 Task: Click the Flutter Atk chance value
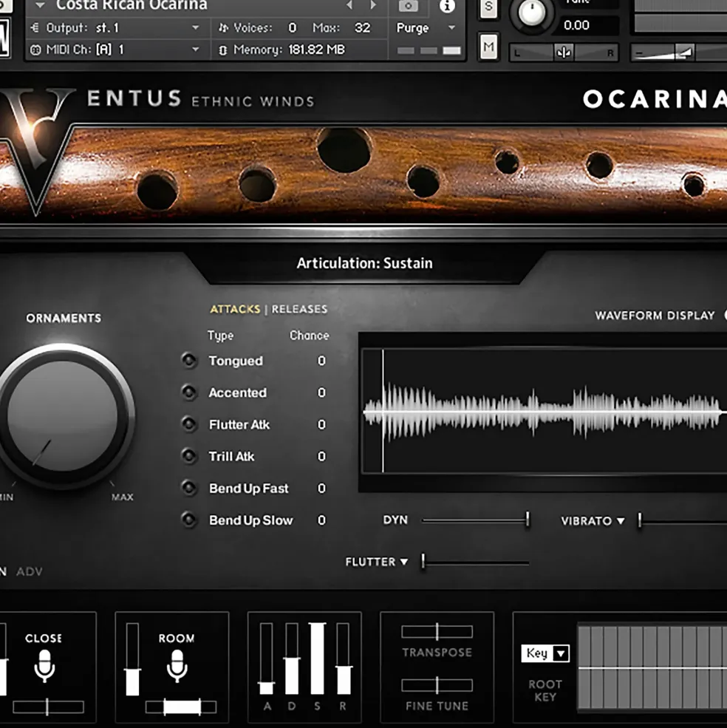point(321,424)
